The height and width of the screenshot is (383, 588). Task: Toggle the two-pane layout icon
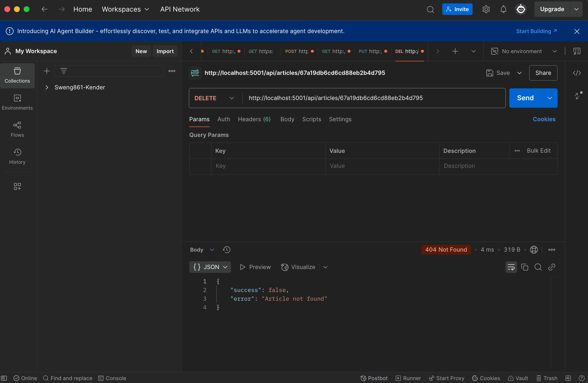(568, 378)
